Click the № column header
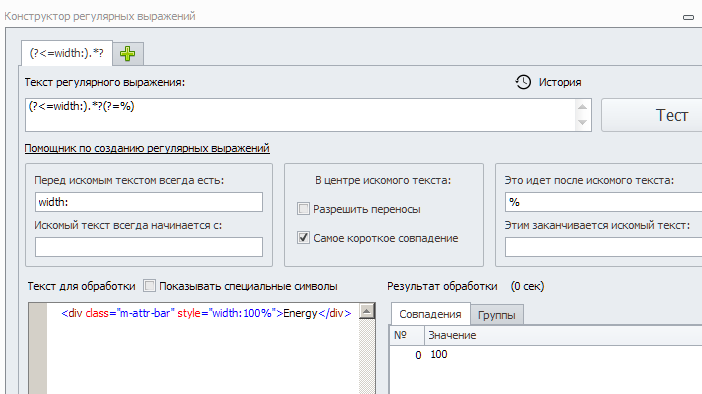The height and width of the screenshot is (394, 702). 407,335
